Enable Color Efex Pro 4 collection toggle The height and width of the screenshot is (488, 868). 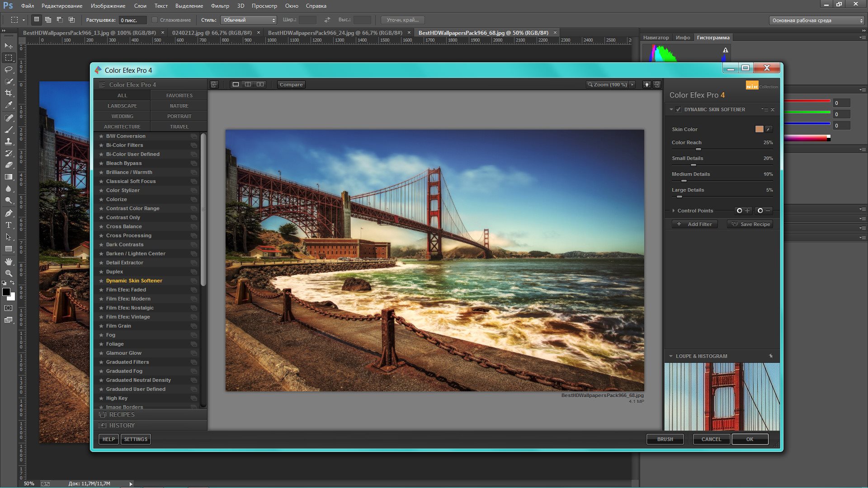pyautogui.click(x=759, y=86)
